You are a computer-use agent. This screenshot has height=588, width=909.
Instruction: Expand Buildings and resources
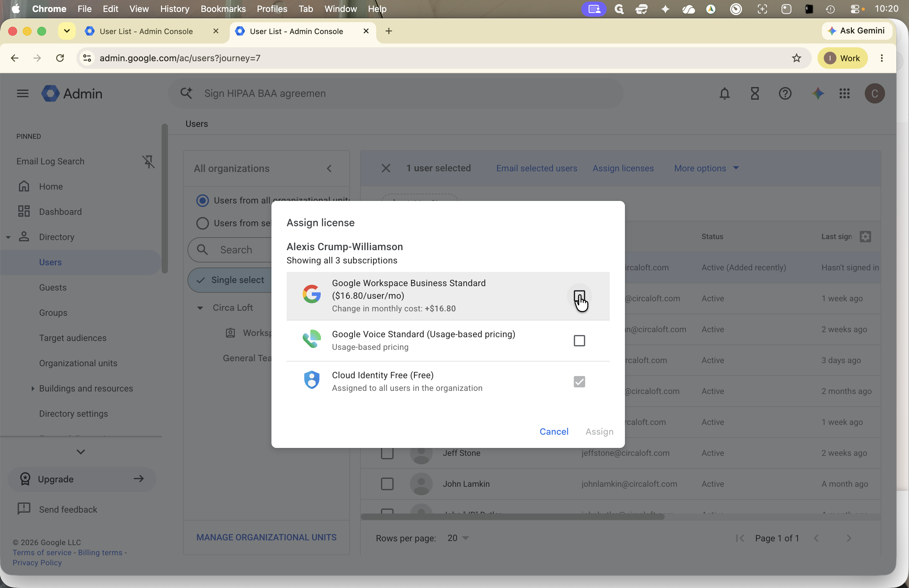33,388
